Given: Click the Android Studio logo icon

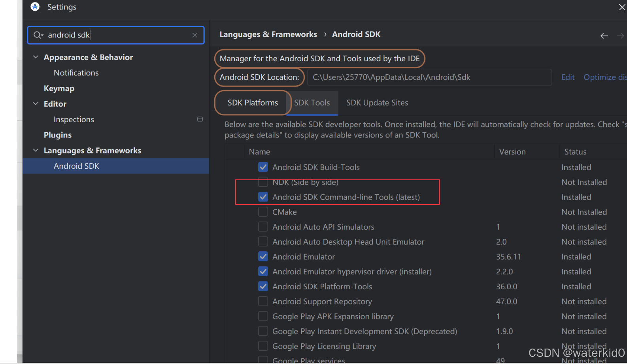Looking at the screenshot, I should [35, 7].
